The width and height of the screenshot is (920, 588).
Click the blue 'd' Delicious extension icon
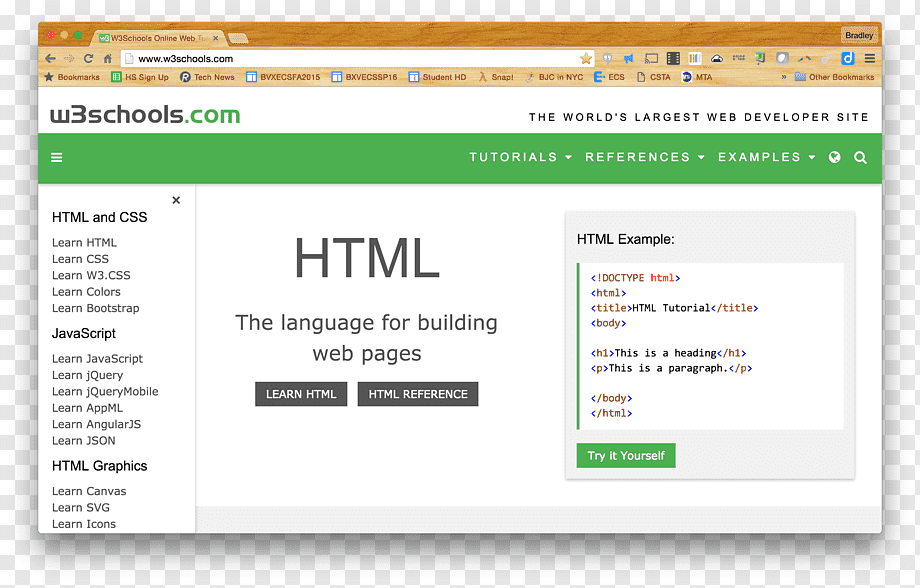[849, 57]
